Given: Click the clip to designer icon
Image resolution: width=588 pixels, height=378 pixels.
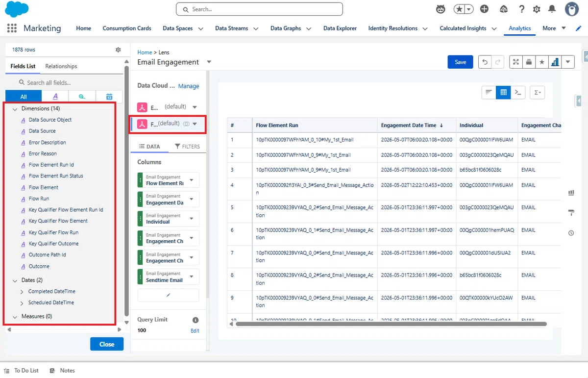Looking at the screenshot, I should [529, 62].
